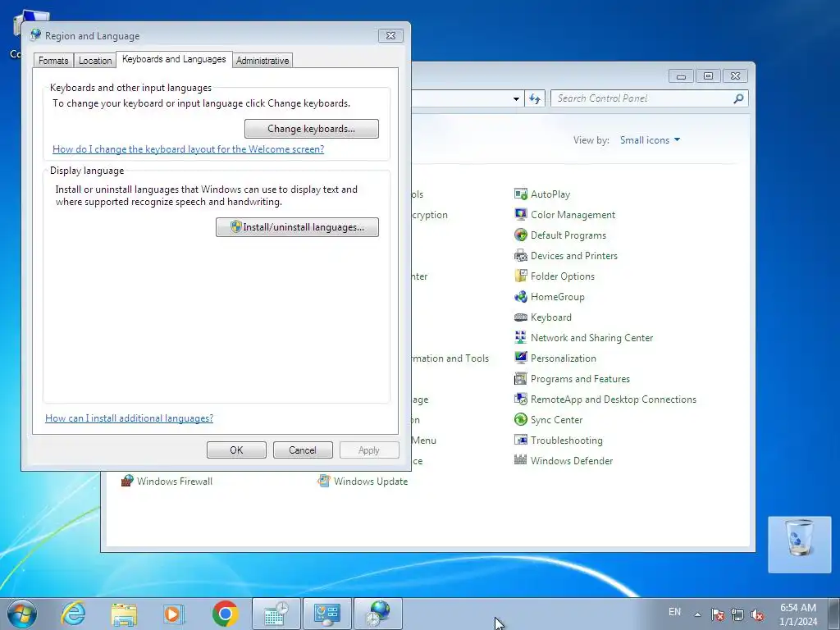Open Welcome screen keyboard layout help link
Screen dimensions: 840x630
(x=188, y=149)
